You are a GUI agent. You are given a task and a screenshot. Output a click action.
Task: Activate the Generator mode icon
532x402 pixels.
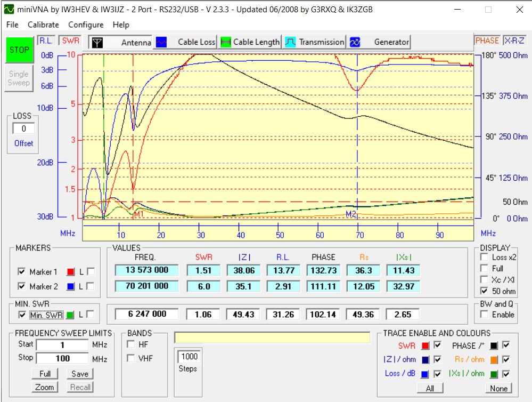point(355,42)
